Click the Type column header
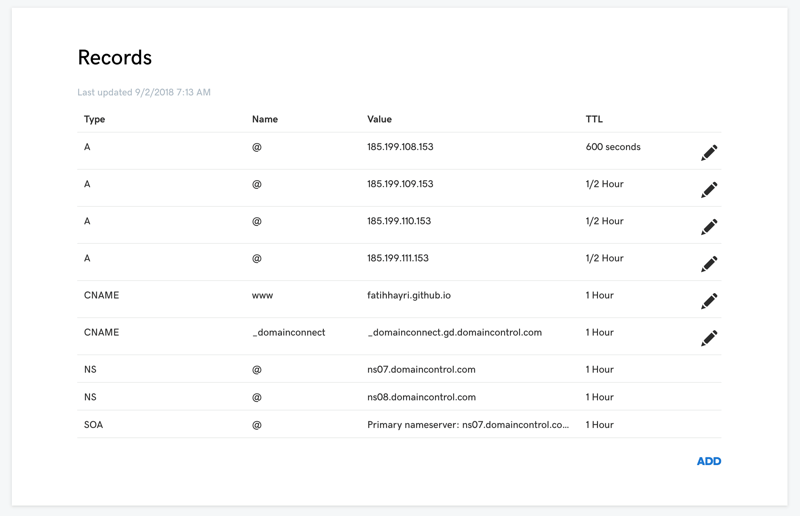The image size is (800, 516). [94, 119]
